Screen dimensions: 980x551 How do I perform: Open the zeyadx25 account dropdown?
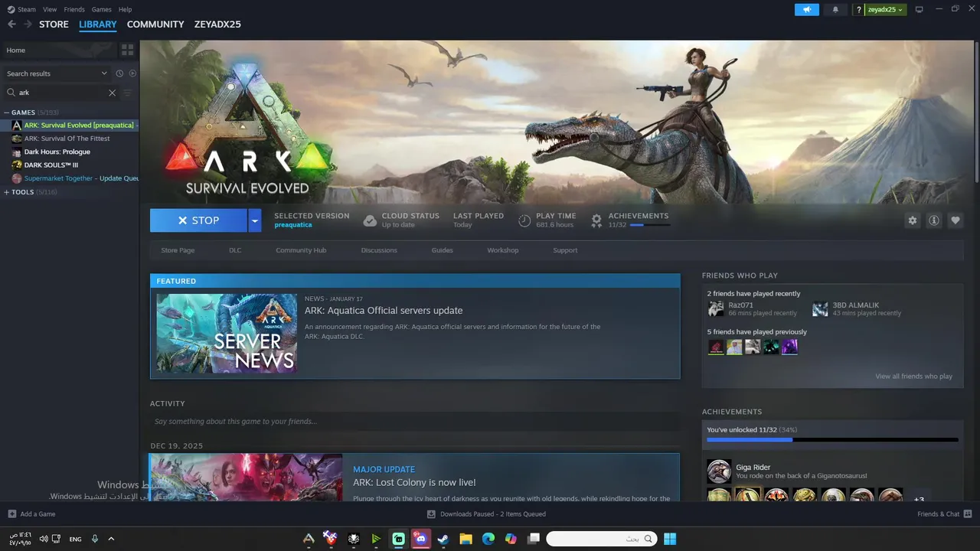point(886,10)
